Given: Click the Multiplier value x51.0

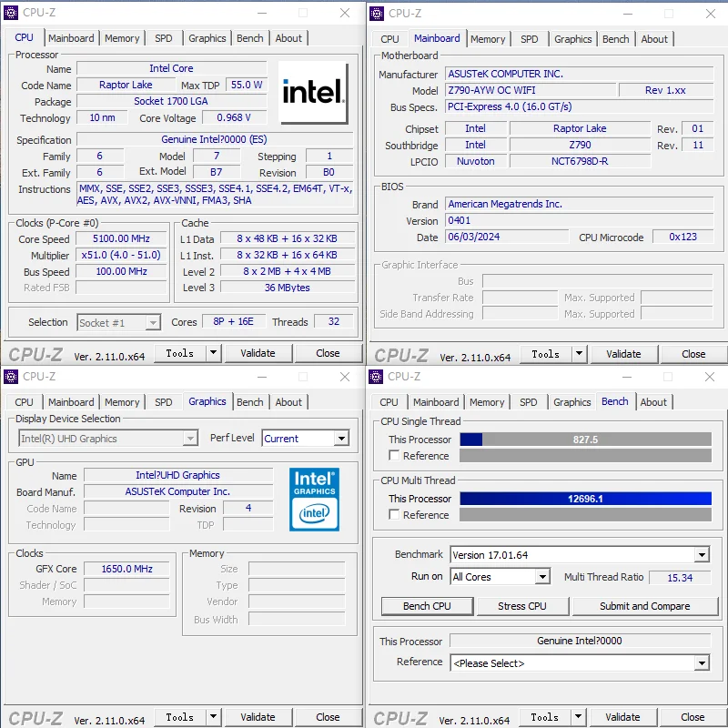Looking at the screenshot, I should click(x=121, y=255).
